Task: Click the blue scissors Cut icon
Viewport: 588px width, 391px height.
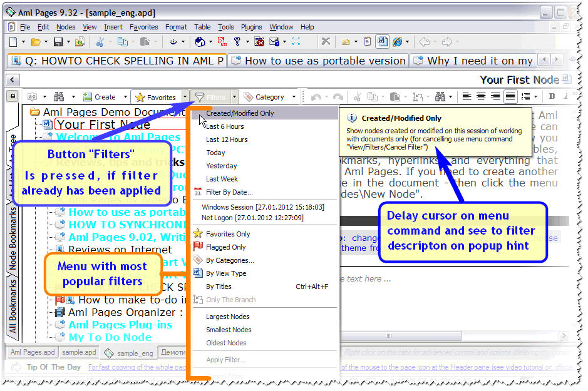Action: (100, 41)
